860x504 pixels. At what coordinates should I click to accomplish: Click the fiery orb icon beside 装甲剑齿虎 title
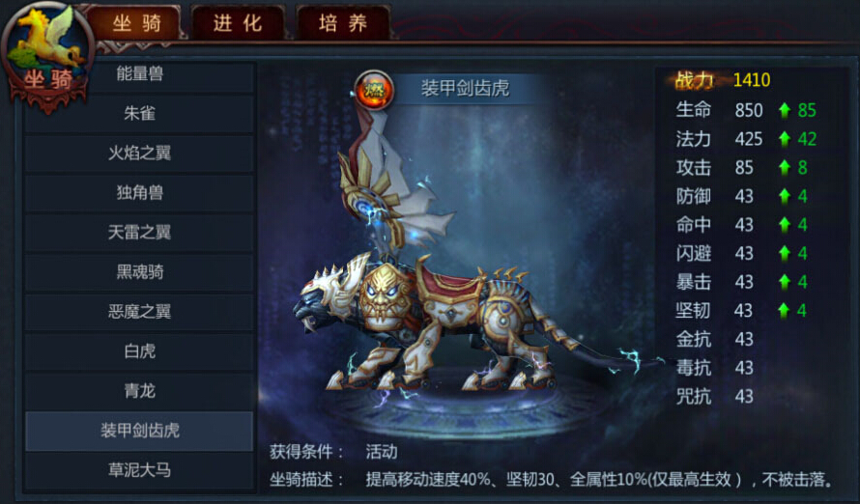(x=374, y=89)
